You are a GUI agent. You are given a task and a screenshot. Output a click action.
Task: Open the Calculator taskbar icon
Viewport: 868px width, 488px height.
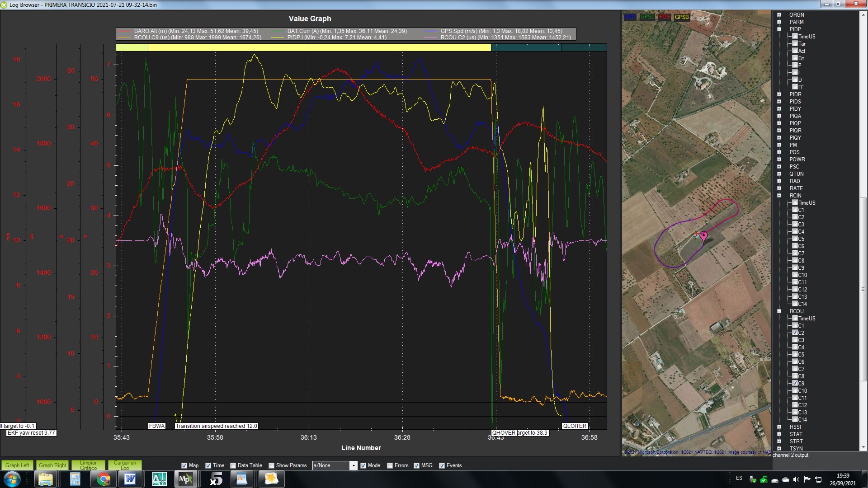tap(75, 479)
